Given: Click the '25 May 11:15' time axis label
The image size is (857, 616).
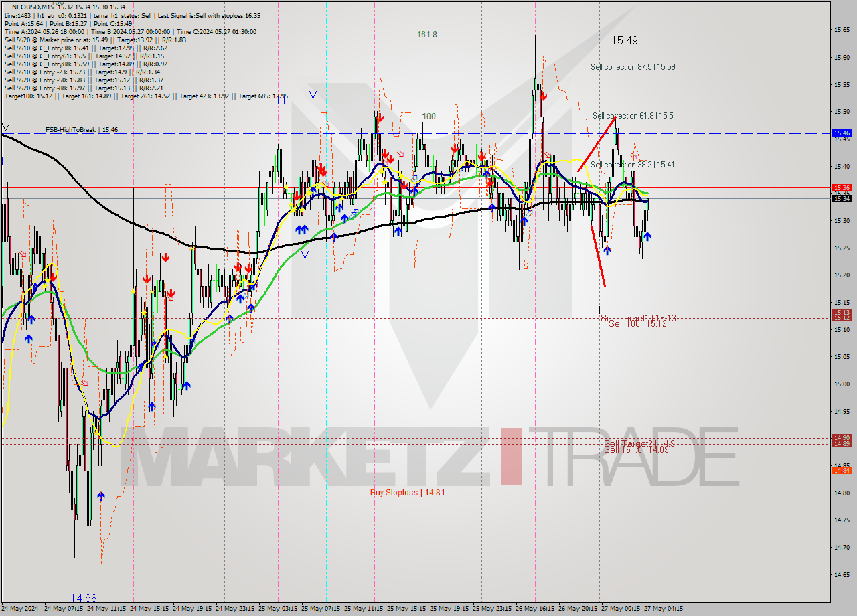Looking at the screenshot, I should [364, 609].
